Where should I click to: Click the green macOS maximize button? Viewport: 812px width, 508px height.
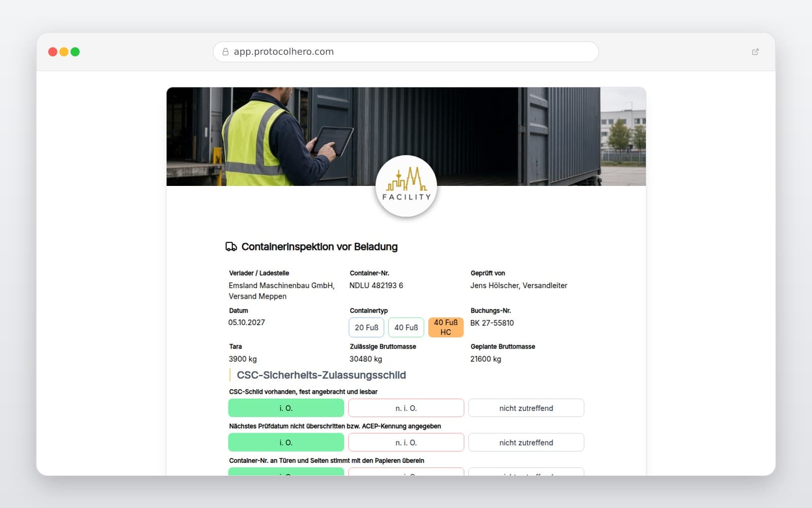point(75,52)
